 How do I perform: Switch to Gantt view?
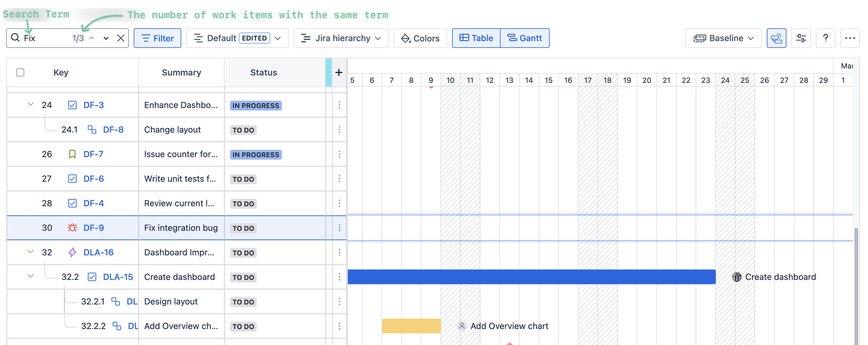pyautogui.click(x=525, y=38)
